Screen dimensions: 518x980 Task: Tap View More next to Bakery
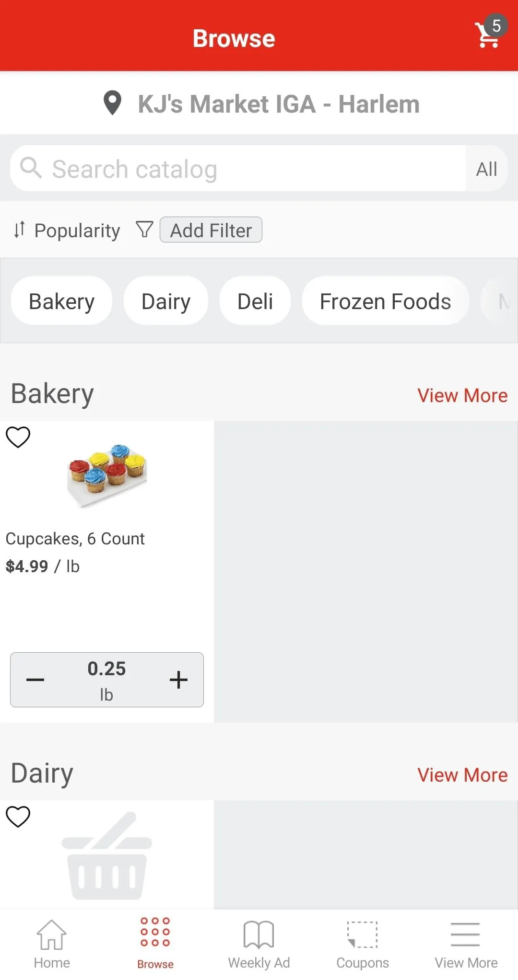[462, 395]
